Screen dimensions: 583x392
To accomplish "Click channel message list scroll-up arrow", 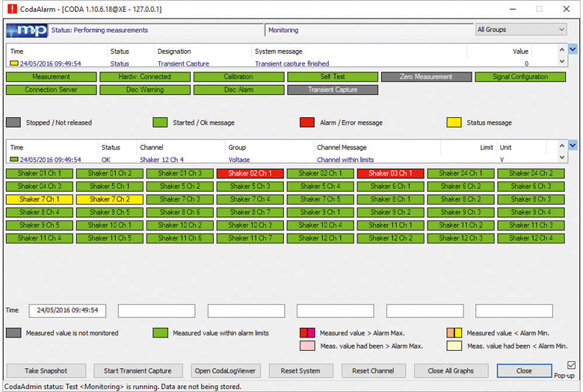I will (562, 146).
